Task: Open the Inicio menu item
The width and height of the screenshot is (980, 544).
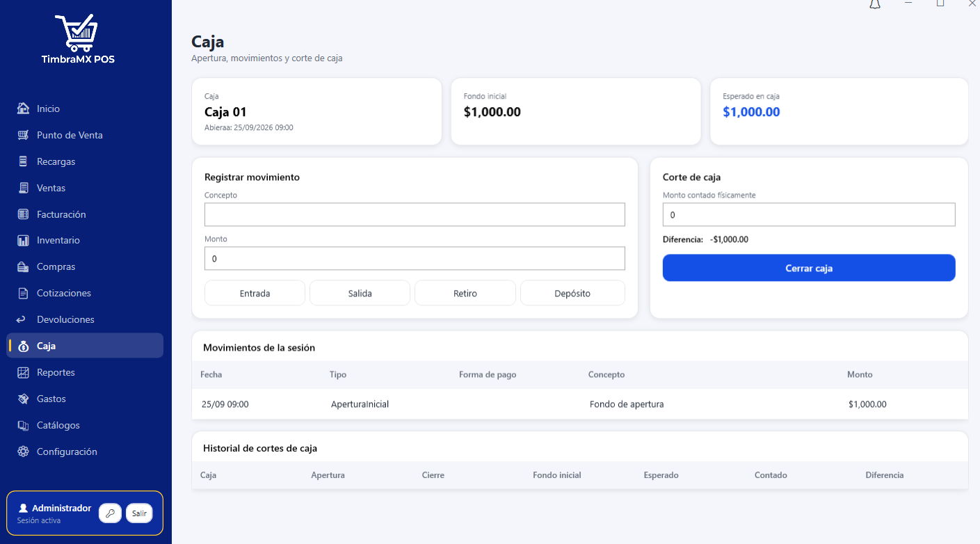Action: [85, 109]
